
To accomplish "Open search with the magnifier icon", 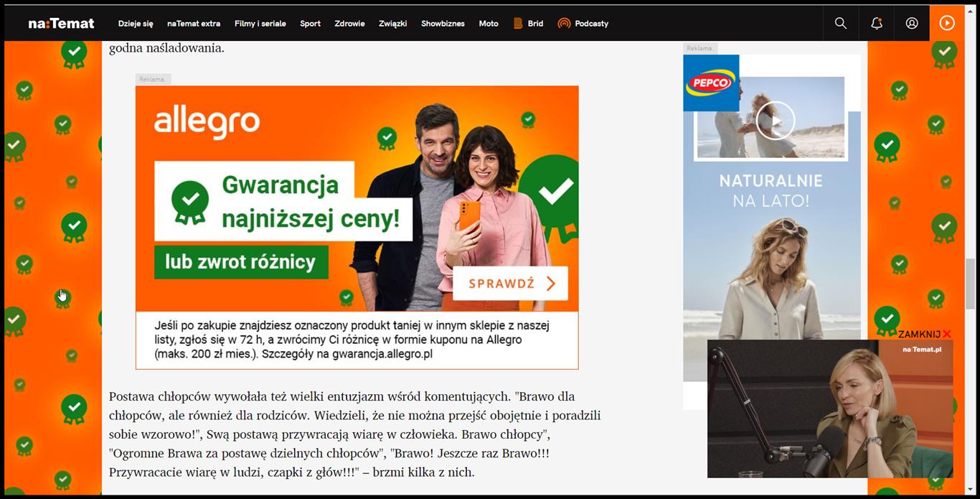I will (x=841, y=23).
